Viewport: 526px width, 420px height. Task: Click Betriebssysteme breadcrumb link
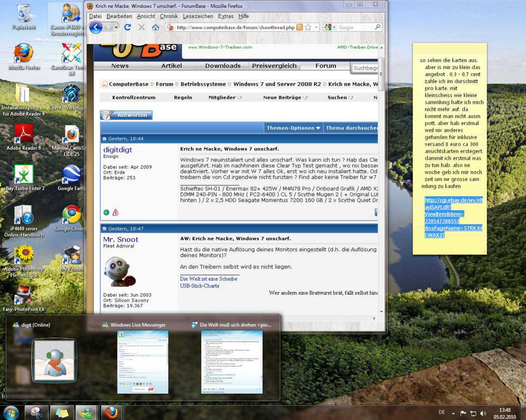[203, 84]
